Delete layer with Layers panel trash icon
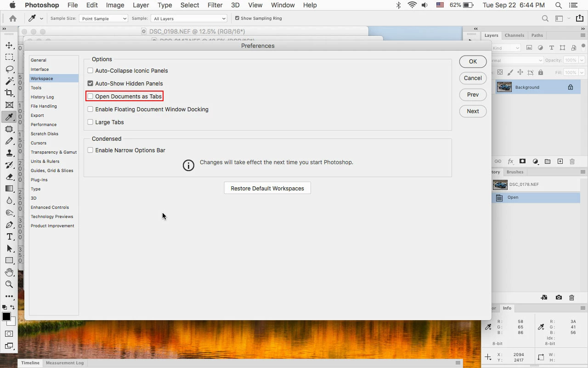 tap(572, 161)
